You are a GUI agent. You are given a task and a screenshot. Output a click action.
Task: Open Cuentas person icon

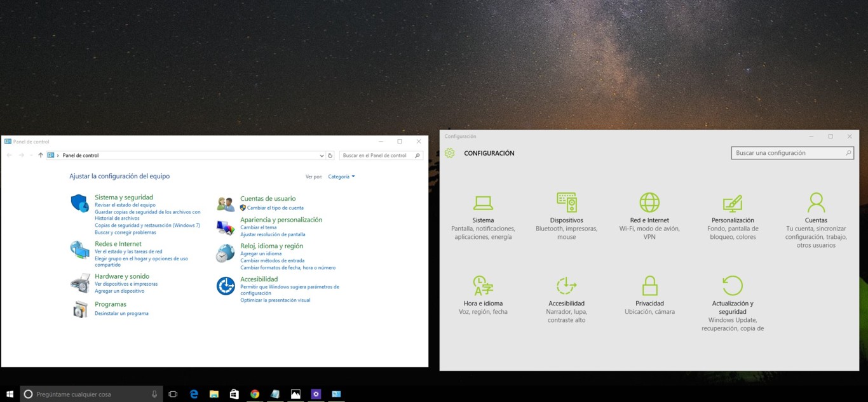[816, 203]
